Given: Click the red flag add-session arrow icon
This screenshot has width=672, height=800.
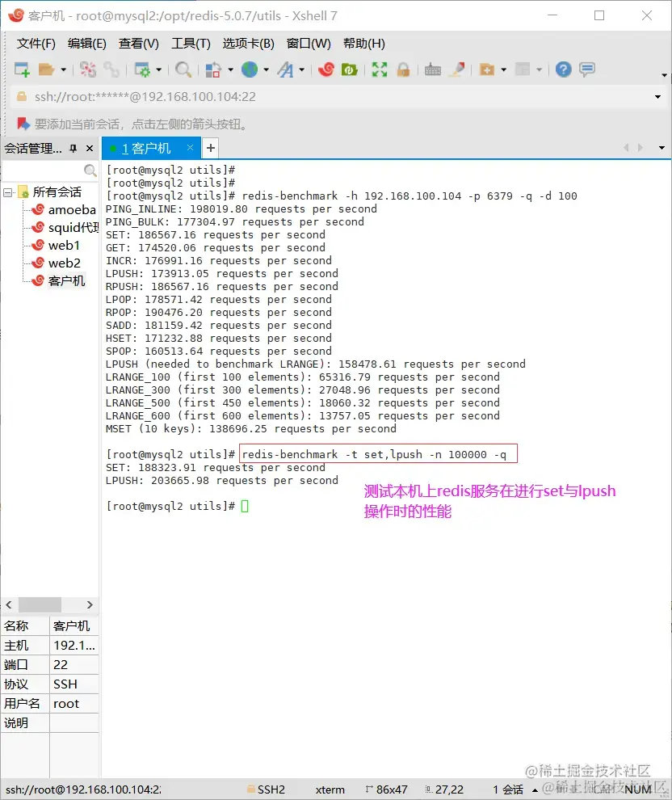Looking at the screenshot, I should tap(23, 124).
